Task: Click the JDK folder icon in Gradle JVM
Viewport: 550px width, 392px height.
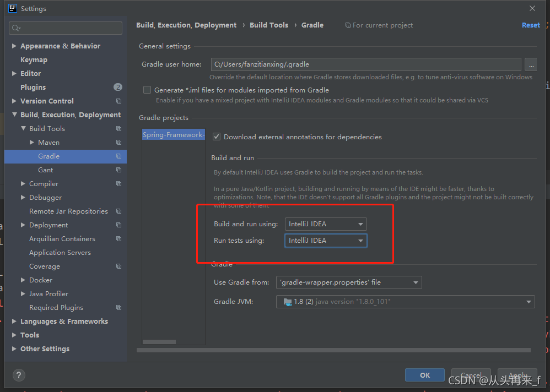Action: pyautogui.click(x=288, y=302)
